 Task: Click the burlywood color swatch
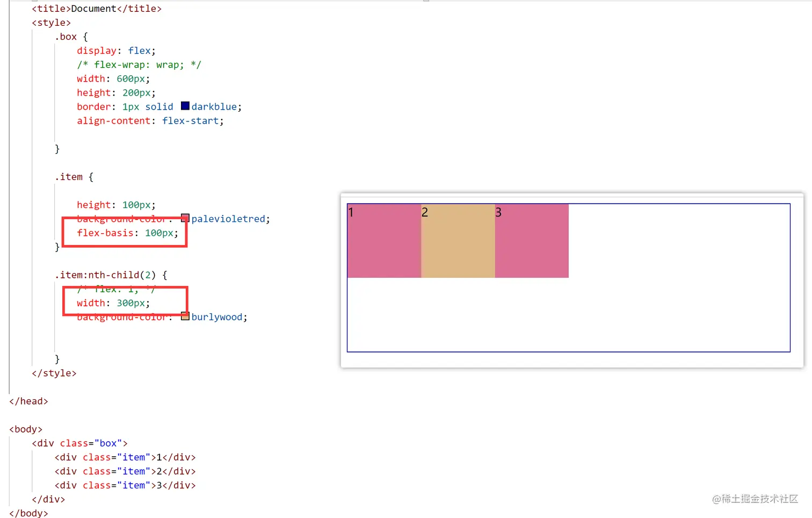185,316
